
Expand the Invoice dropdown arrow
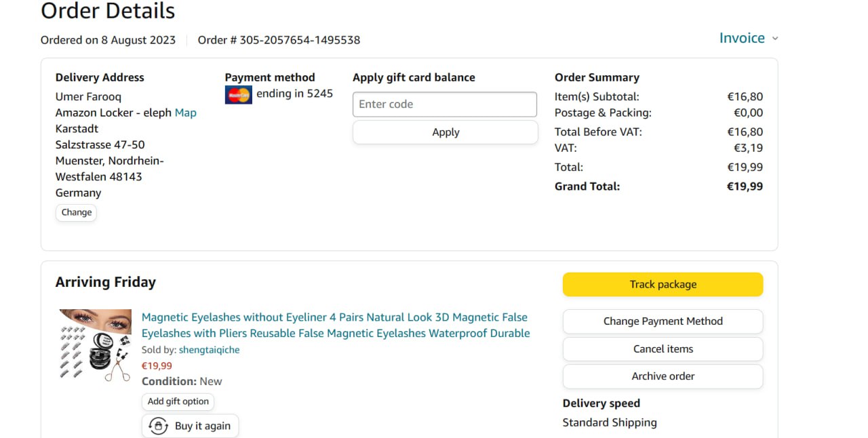pos(775,39)
